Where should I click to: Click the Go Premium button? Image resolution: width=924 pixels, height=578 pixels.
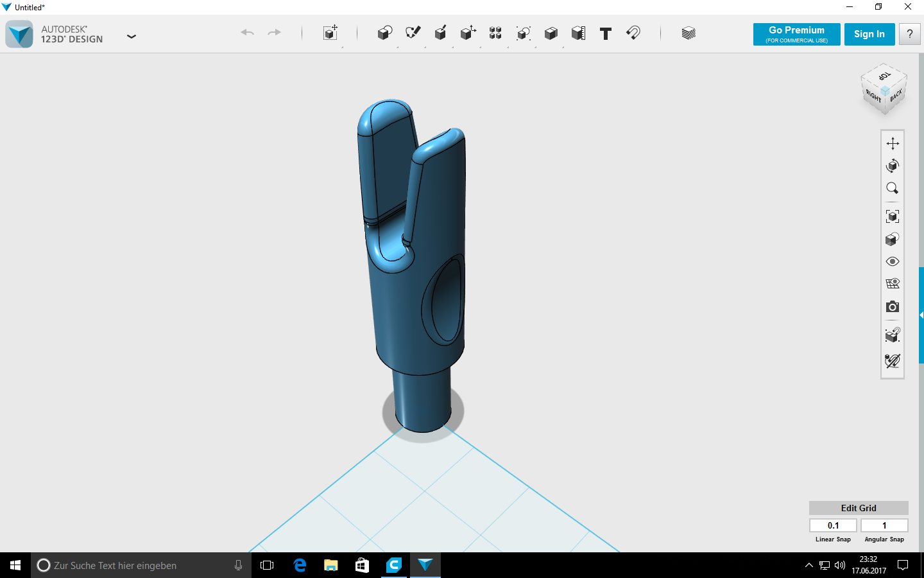[x=796, y=35]
